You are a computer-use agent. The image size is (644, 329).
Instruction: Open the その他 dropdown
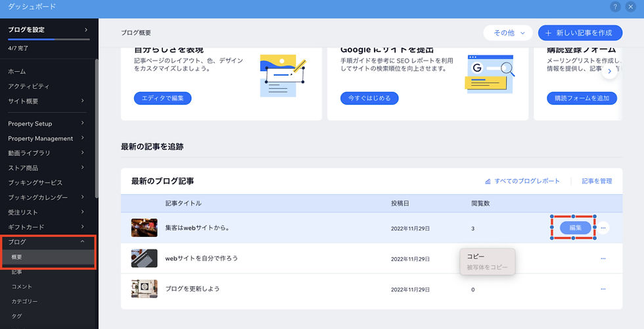[508, 33]
